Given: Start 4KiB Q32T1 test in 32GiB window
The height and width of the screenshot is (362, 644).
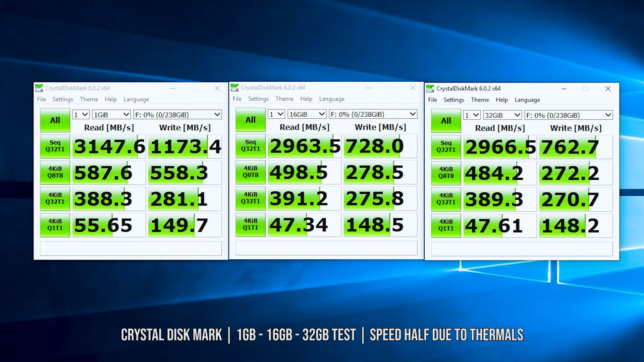Looking at the screenshot, I should pos(446,199).
